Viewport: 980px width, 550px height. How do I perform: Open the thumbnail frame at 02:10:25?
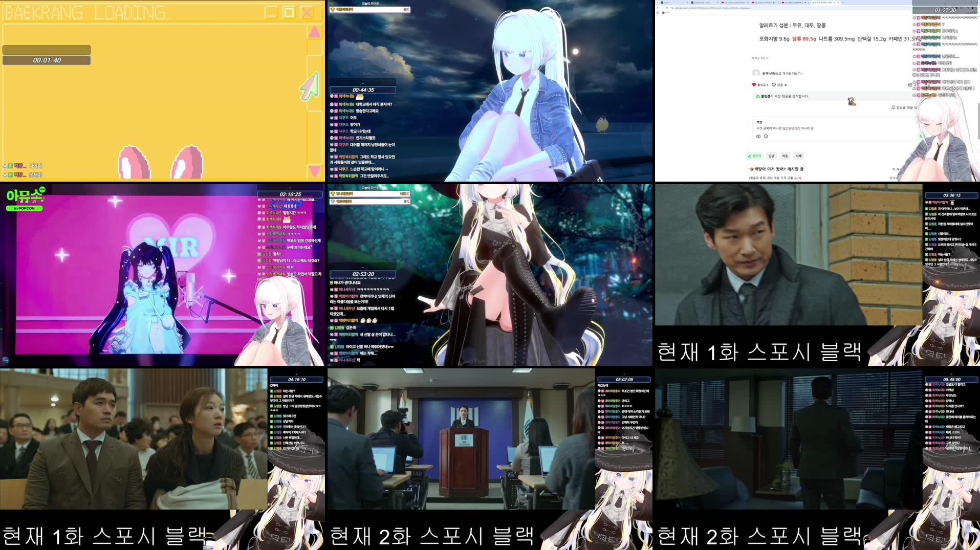point(162,275)
